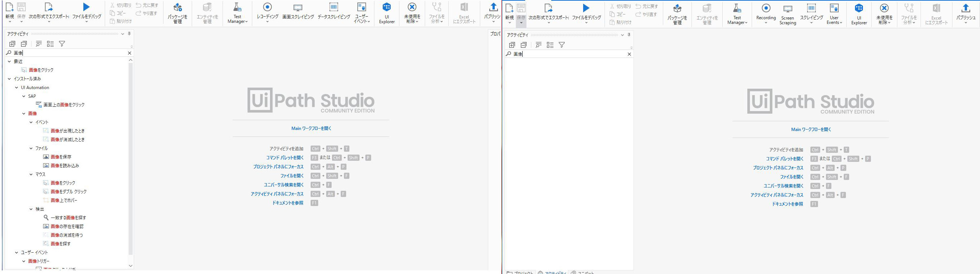Click filter funnel icon in left Activities panel
The height and width of the screenshot is (274, 980).
(62, 44)
